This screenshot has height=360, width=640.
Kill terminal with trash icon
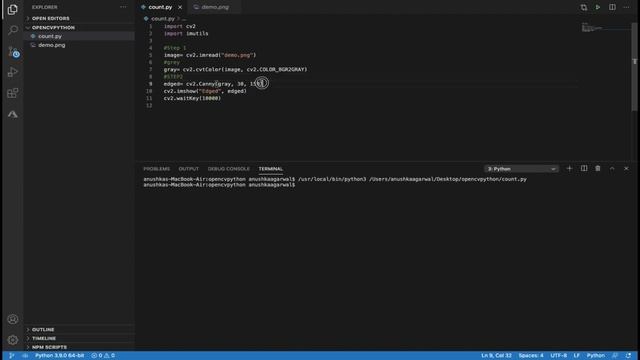tap(598, 169)
